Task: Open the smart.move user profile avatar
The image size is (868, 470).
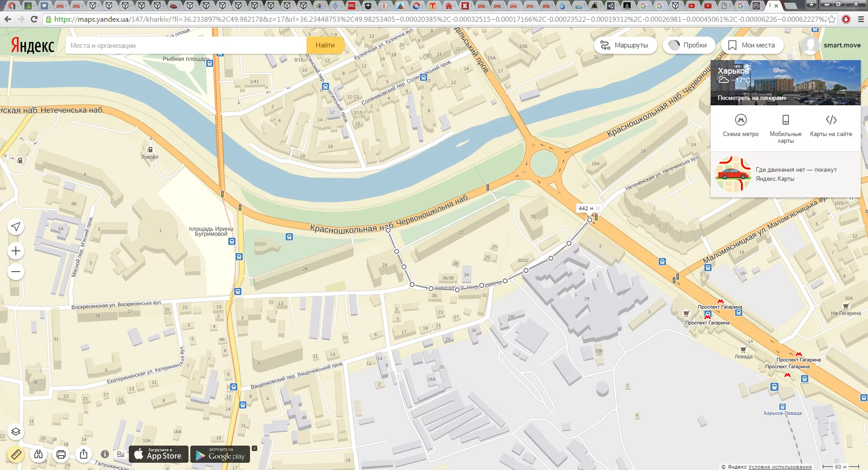Action: [x=810, y=45]
